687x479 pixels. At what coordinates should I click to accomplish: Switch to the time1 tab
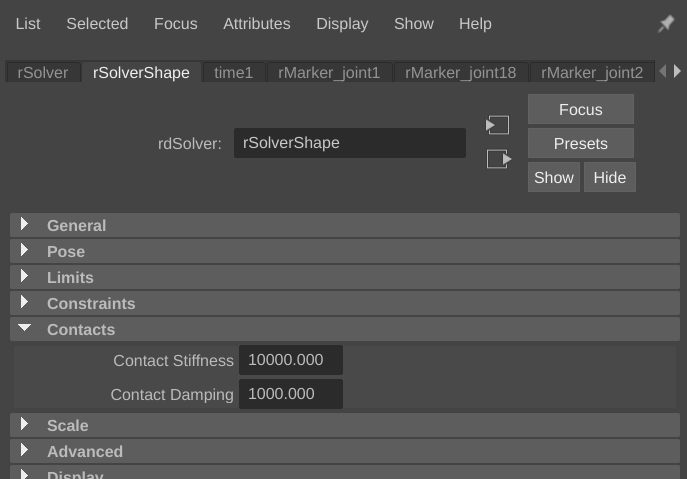(234, 72)
